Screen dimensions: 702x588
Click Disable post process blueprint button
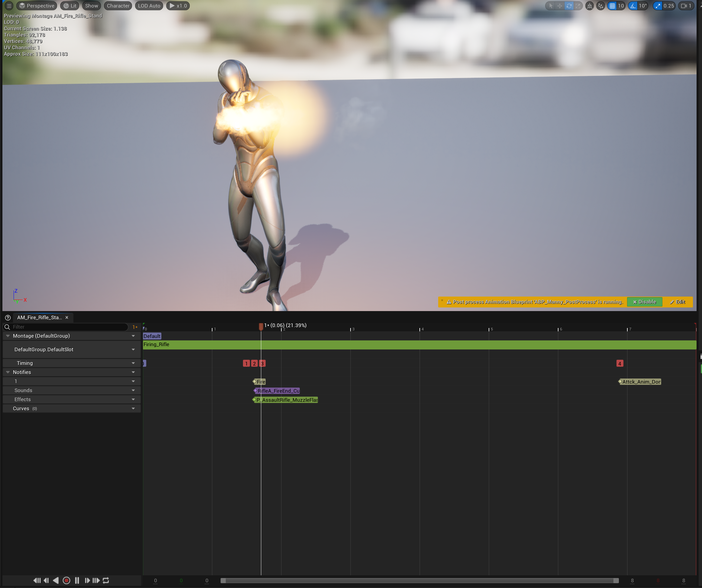click(644, 302)
